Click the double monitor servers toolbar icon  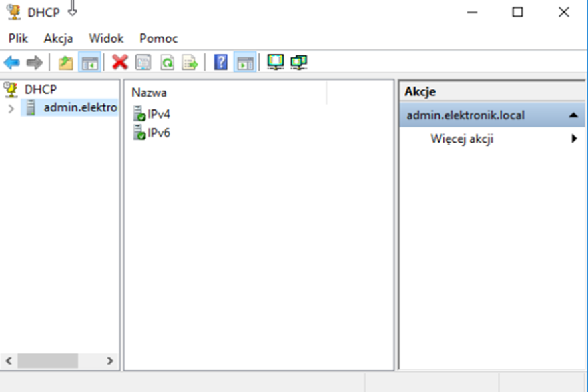coord(298,63)
